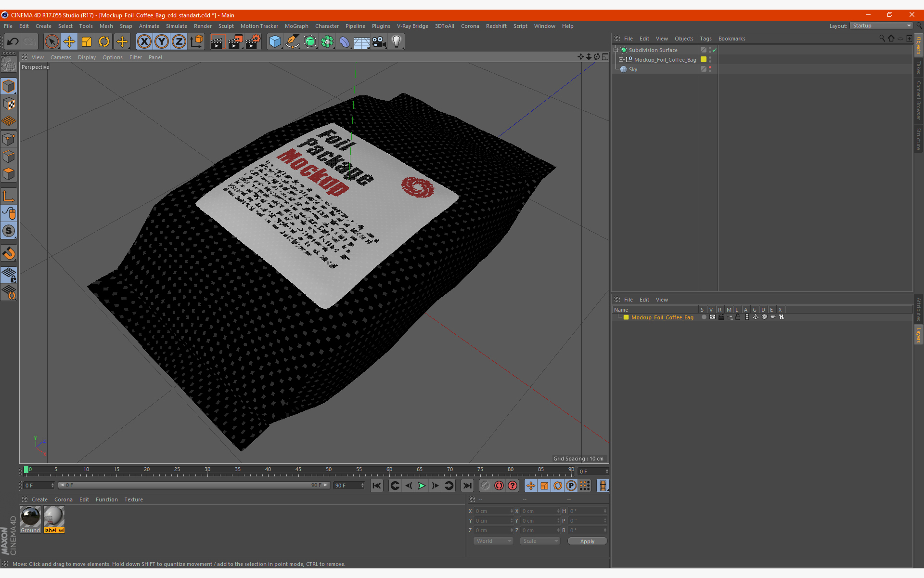Click the yellow layer swatch of Mockup_Foil_Coffee_Bag

click(x=704, y=59)
